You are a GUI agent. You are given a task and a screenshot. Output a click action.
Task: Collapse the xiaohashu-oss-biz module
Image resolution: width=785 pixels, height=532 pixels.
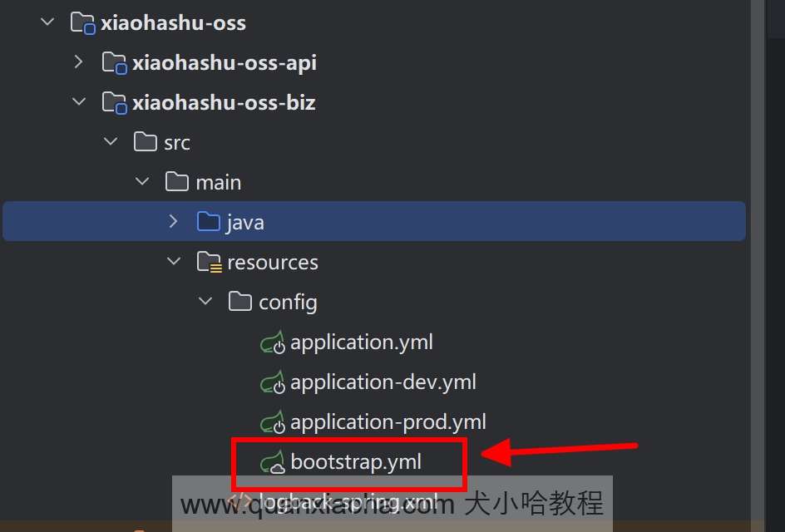(x=79, y=101)
